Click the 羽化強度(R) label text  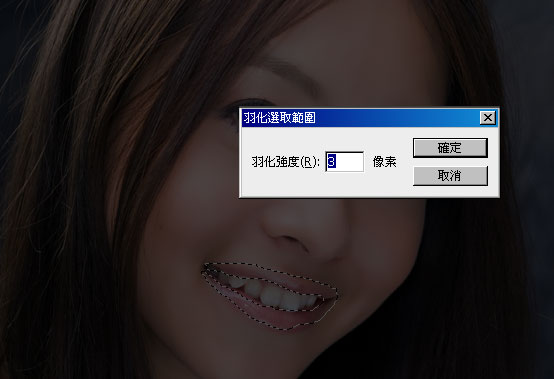click(285, 162)
